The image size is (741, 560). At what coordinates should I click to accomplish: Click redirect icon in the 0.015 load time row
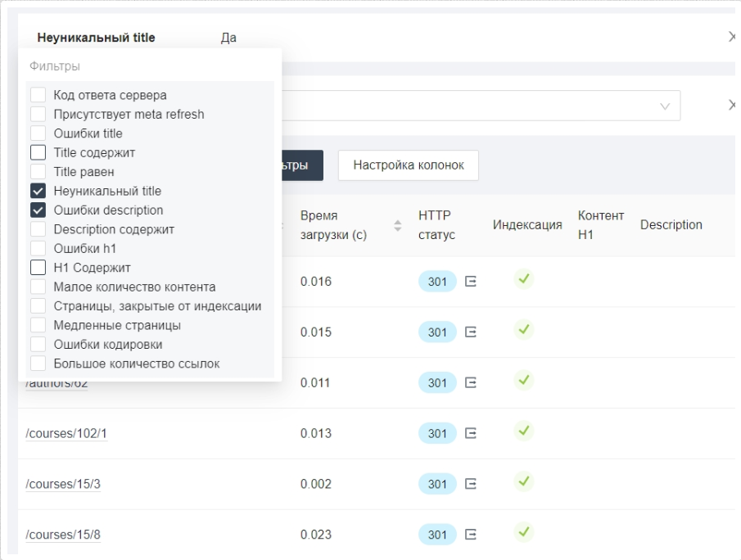pos(471,332)
